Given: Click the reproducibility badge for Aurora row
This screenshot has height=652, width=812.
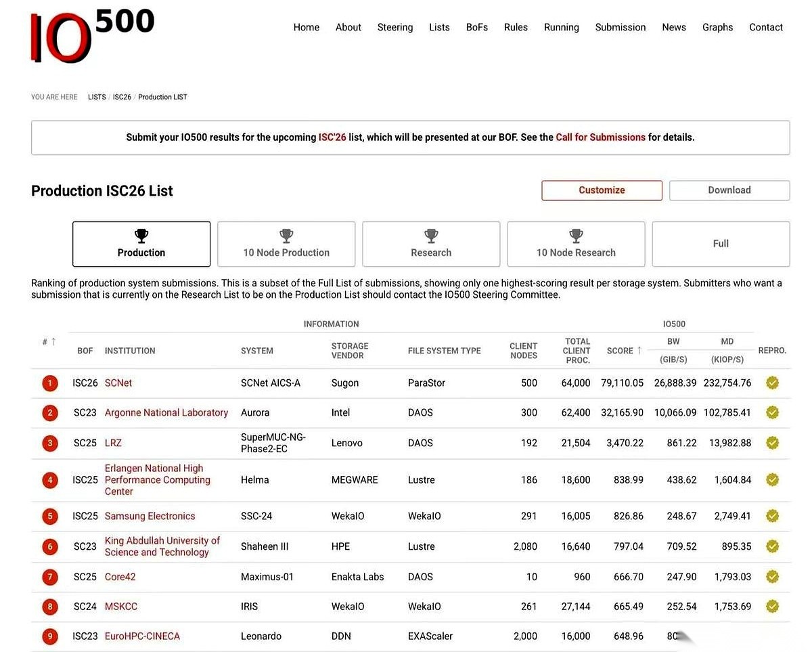Looking at the screenshot, I should [x=772, y=412].
